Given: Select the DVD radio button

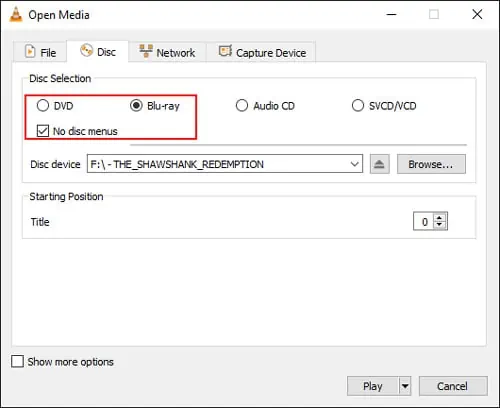Looking at the screenshot, I should pos(43,106).
